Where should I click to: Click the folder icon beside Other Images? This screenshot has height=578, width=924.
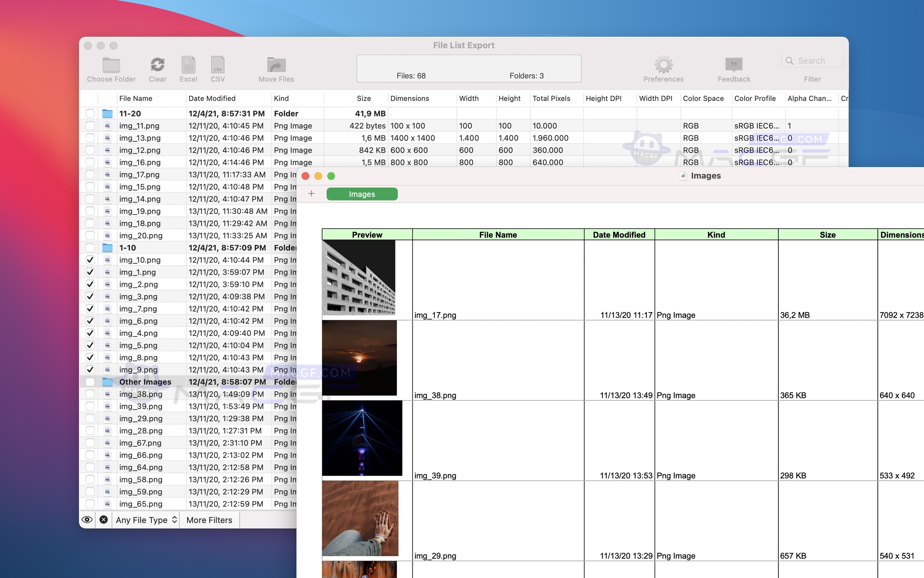click(107, 382)
